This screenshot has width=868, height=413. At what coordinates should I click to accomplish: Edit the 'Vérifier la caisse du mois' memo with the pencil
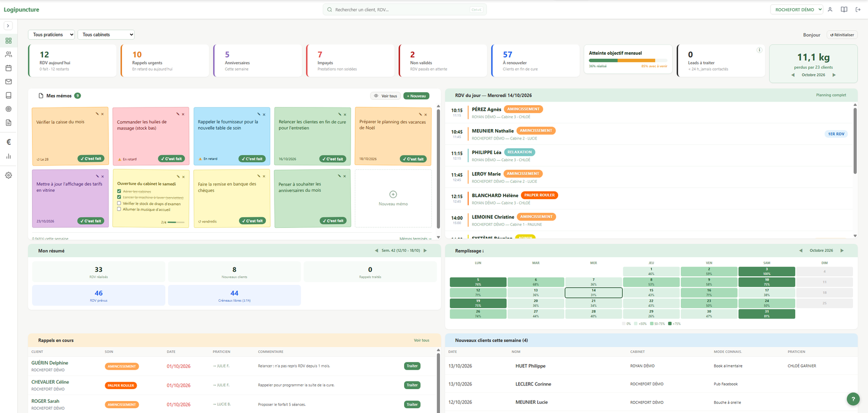click(97, 114)
